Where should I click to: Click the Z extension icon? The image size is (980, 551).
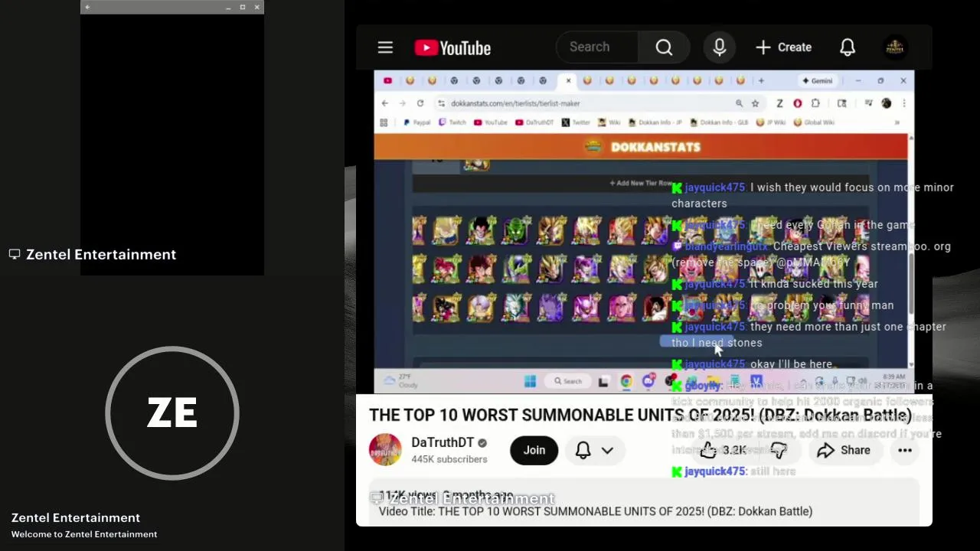pos(779,103)
